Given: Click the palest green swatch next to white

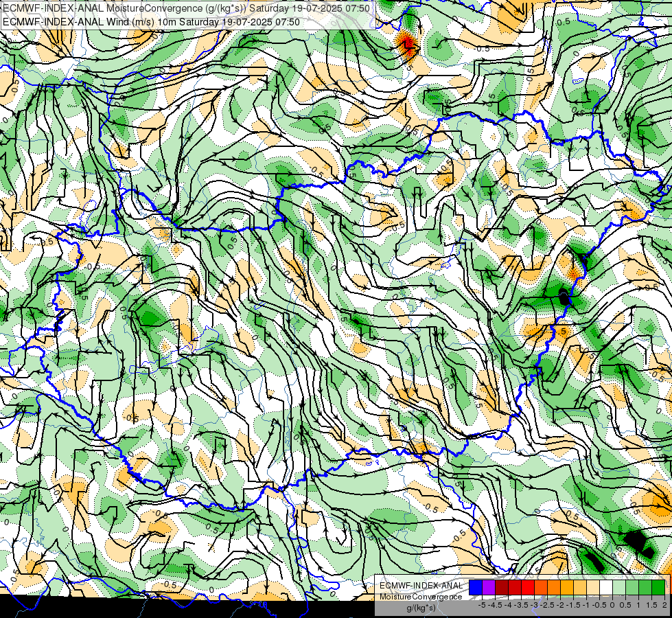Looking at the screenshot, I should click(x=619, y=587).
